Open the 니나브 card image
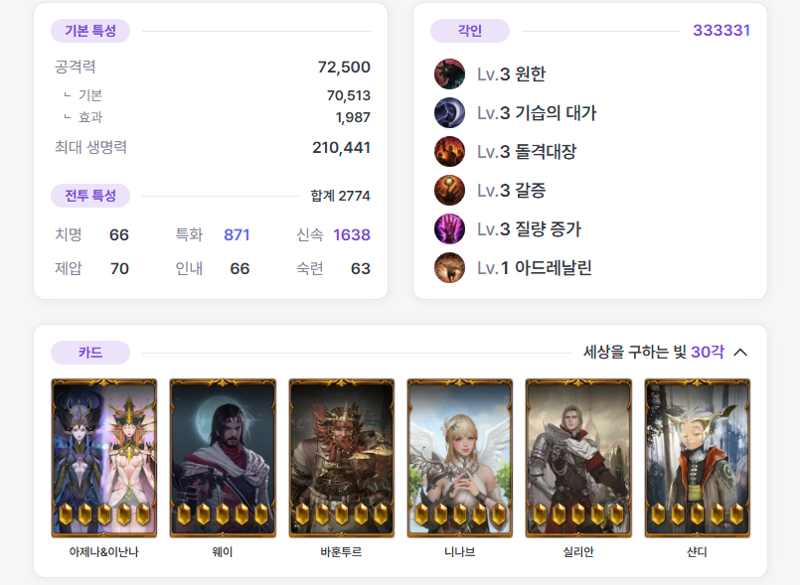This screenshot has width=800, height=585. (460, 458)
